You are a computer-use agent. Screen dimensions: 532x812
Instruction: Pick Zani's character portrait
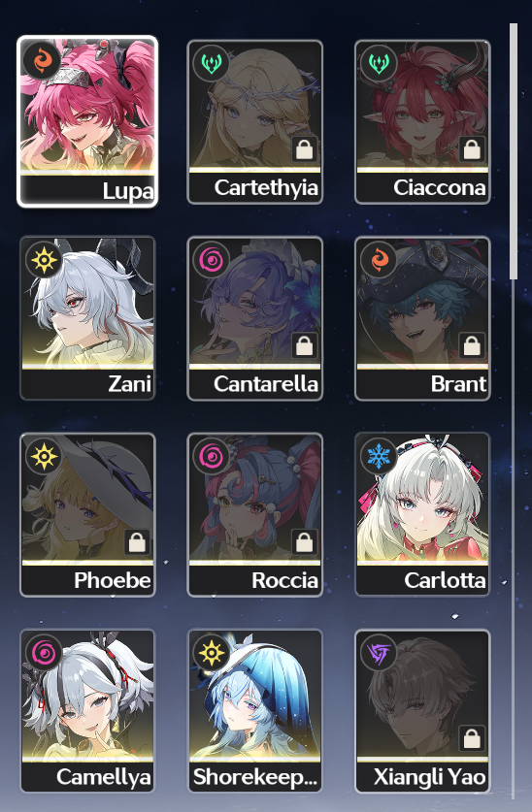pos(87,318)
